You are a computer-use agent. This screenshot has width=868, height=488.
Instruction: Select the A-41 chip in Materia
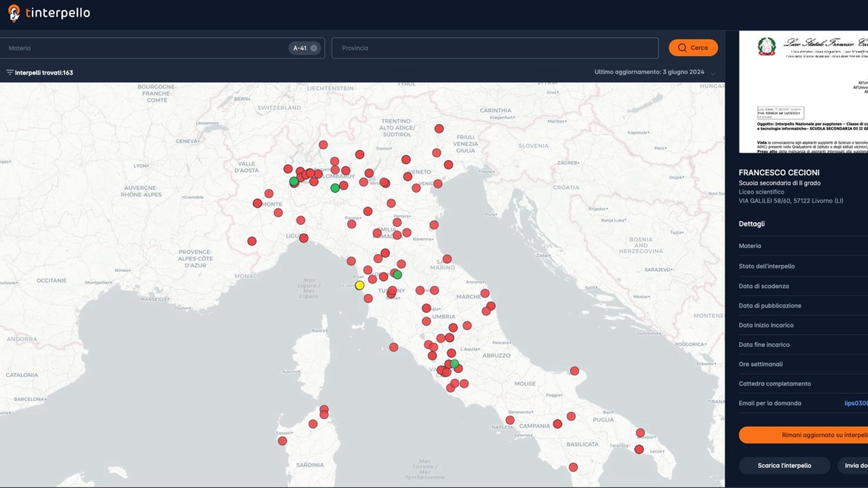click(x=304, y=48)
